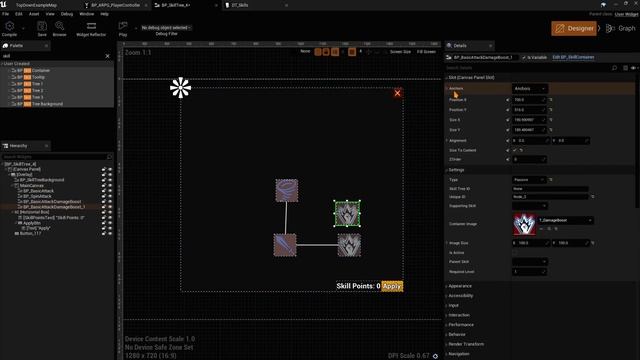Select the lower damage boost icon in the canvas
This screenshot has width=640, height=360.
pos(349,245)
